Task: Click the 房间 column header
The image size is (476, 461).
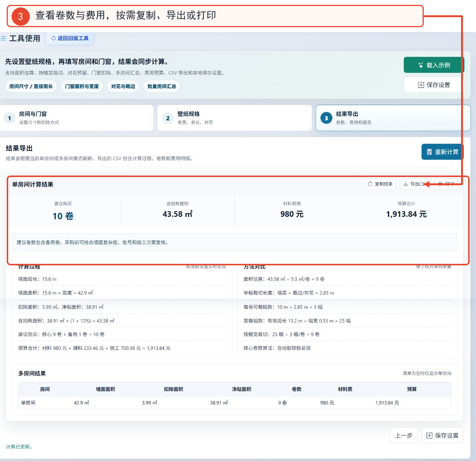Action: click(45, 389)
